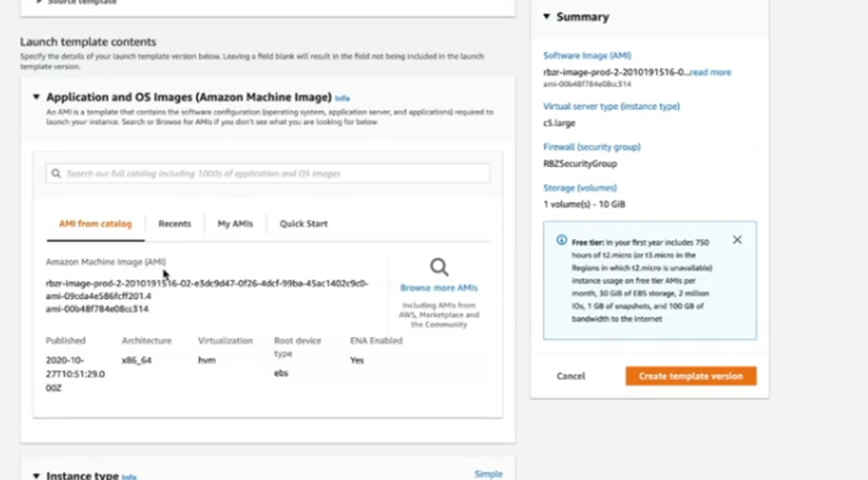Open the Browse more AMIs link
Image resolution: width=868 pixels, height=480 pixels.
pos(439,288)
